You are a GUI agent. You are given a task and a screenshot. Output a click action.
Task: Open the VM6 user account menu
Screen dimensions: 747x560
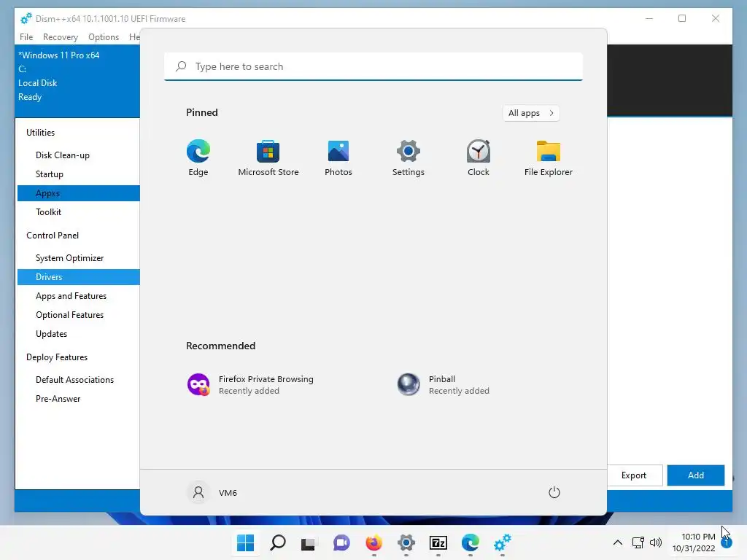(212, 492)
